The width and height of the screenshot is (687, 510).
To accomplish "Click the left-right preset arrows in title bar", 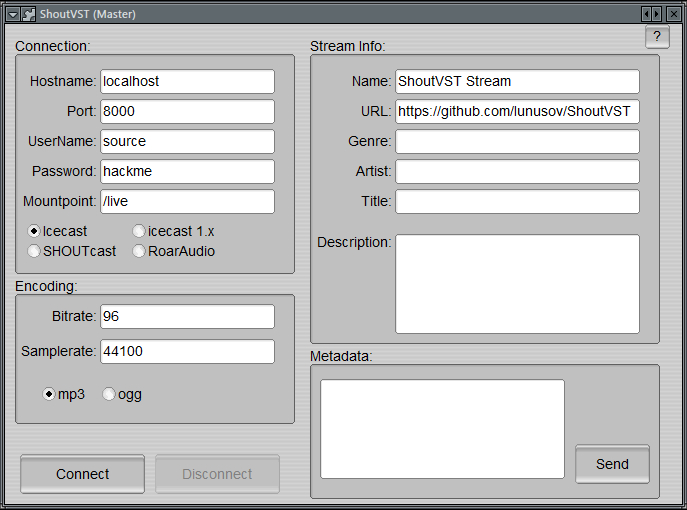I will pos(651,14).
